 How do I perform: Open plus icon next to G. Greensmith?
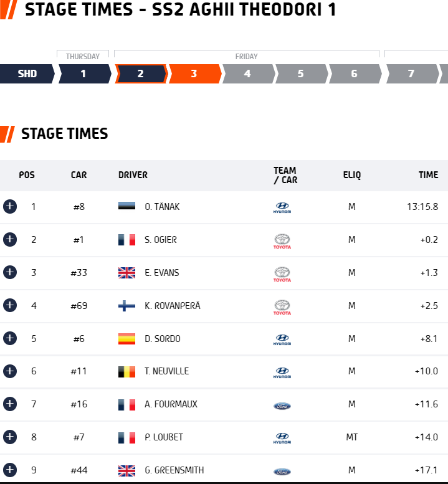[10, 470]
